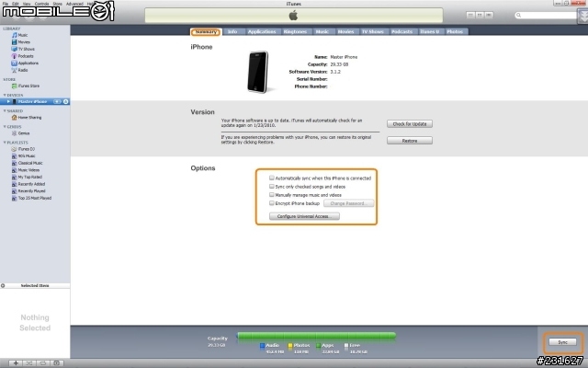Viewport: 588px width, 368px height.
Task: Click the Restore button
Action: (410, 141)
